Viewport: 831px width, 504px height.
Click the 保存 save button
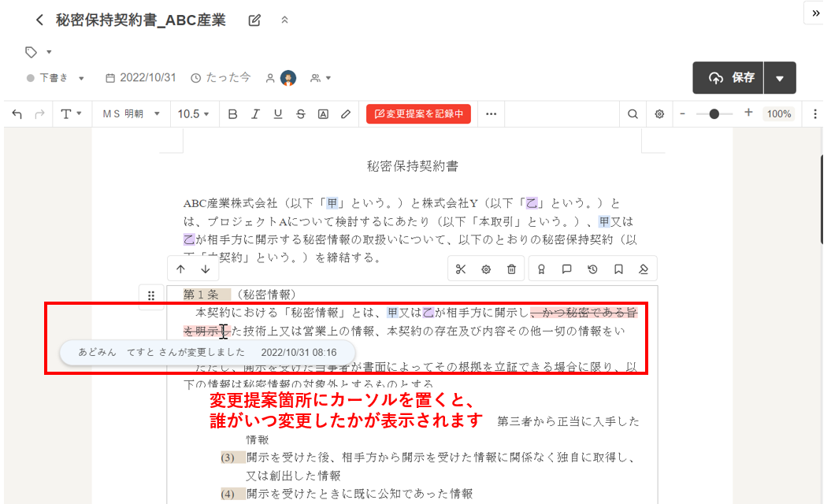733,78
